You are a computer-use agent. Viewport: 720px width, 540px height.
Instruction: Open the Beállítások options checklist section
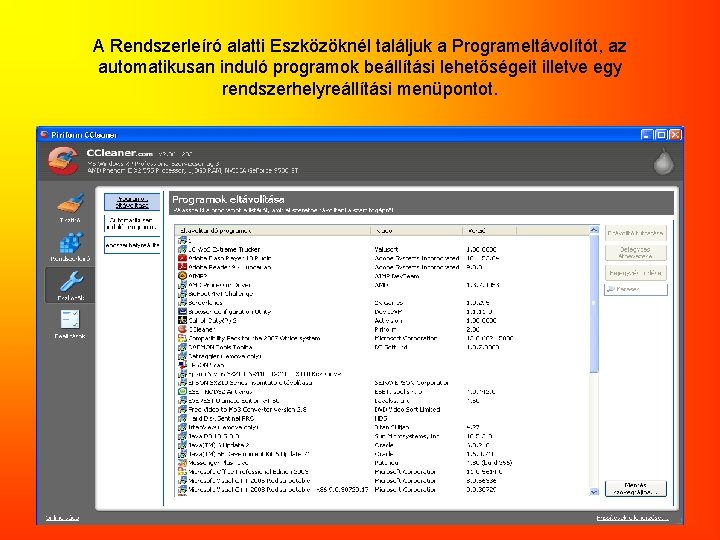(70, 324)
